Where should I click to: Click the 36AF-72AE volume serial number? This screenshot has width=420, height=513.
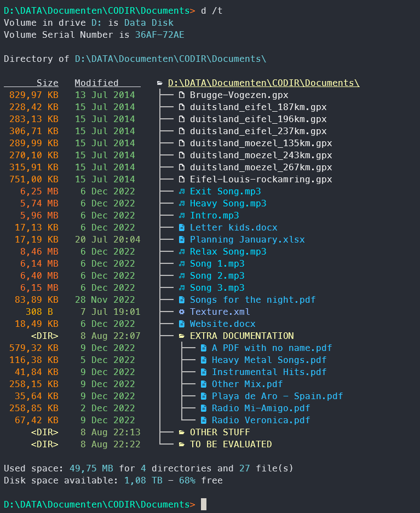tap(159, 35)
